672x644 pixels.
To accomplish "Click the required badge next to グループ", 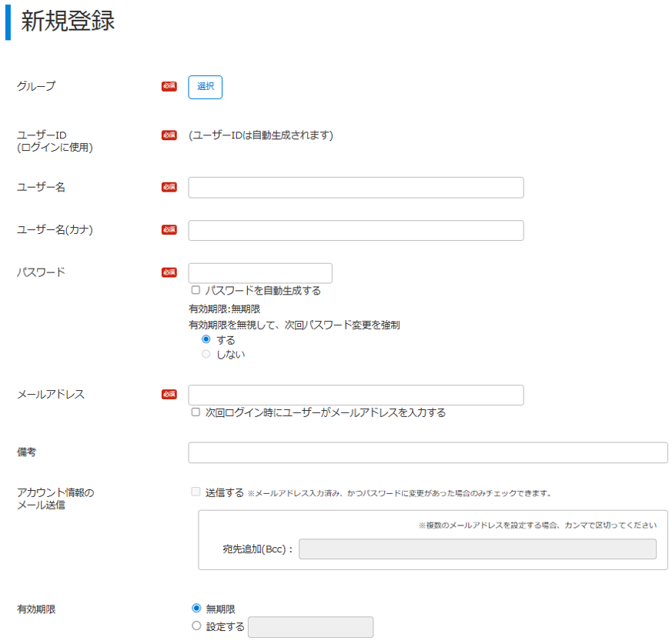I will click(169, 87).
